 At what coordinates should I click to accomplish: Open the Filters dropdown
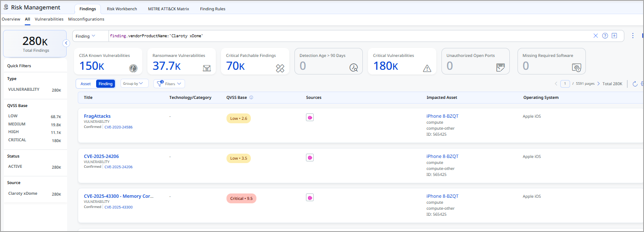point(169,84)
